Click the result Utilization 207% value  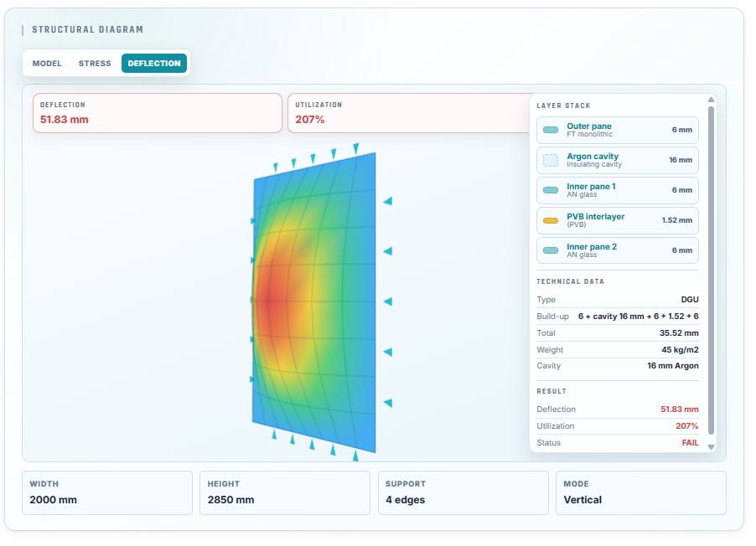pyautogui.click(x=686, y=426)
